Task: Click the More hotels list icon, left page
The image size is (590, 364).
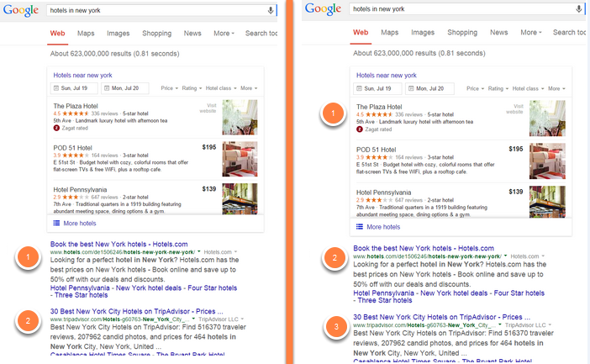Action: (x=56, y=224)
